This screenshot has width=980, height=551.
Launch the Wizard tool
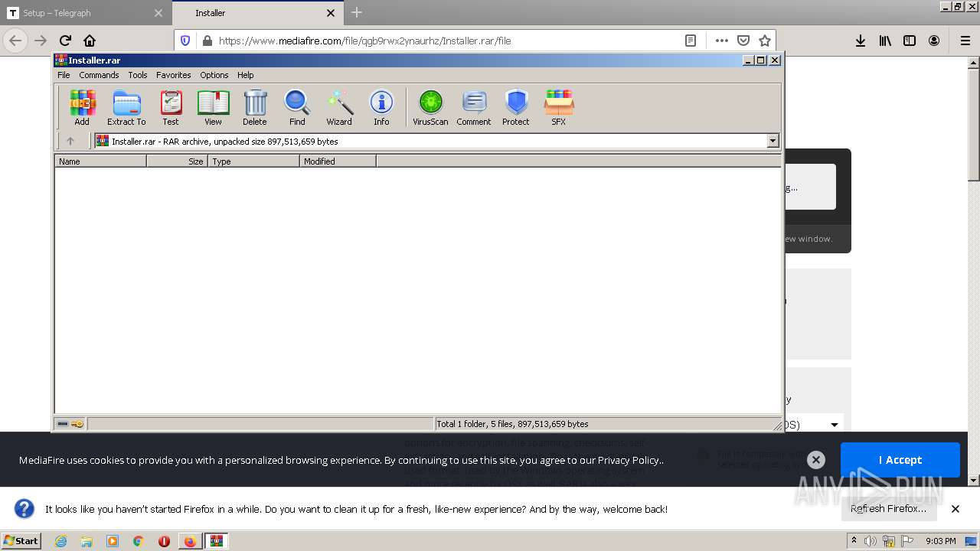point(339,107)
